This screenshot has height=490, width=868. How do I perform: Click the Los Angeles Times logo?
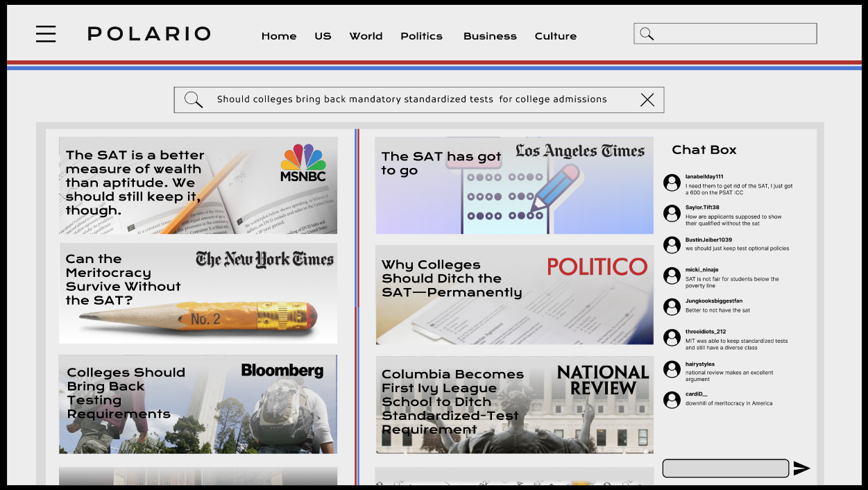tap(580, 151)
